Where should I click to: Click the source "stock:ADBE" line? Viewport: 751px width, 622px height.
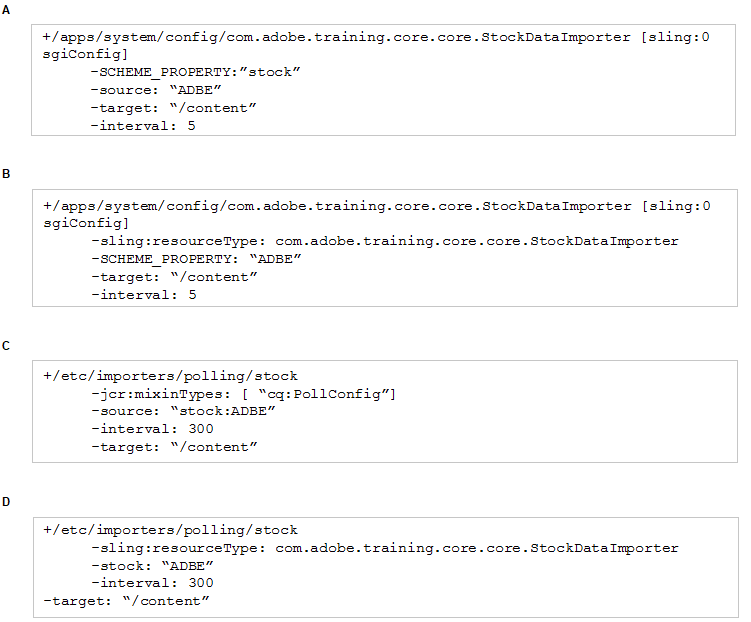pos(183,411)
